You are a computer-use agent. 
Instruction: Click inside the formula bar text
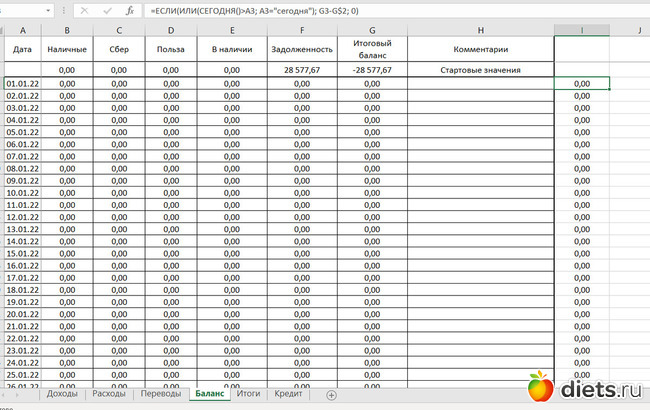point(400,10)
